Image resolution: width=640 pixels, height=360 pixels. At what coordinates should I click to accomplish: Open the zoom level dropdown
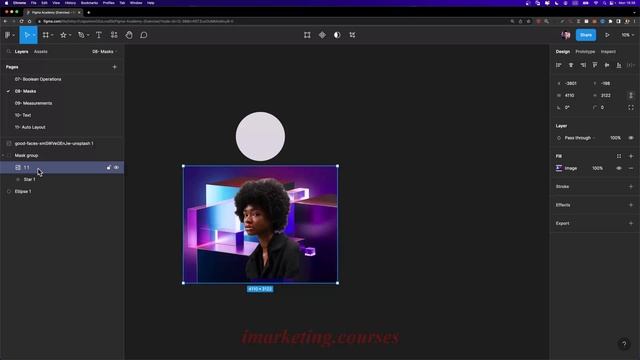pos(628,35)
